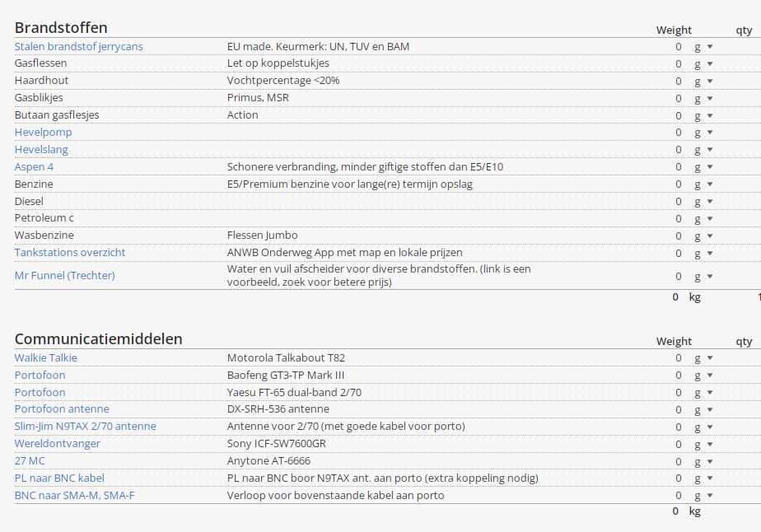The image size is (761, 532).
Task: Expand unit dropdown for Walkie Talkie
Action: point(703,358)
